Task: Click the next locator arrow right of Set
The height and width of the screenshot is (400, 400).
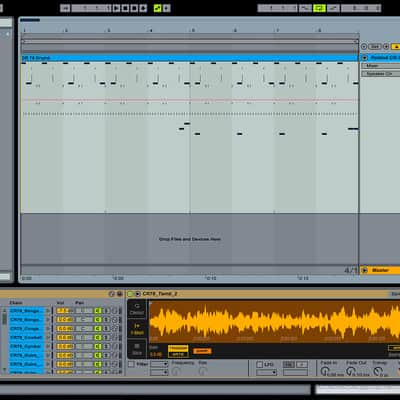Action: (386, 47)
